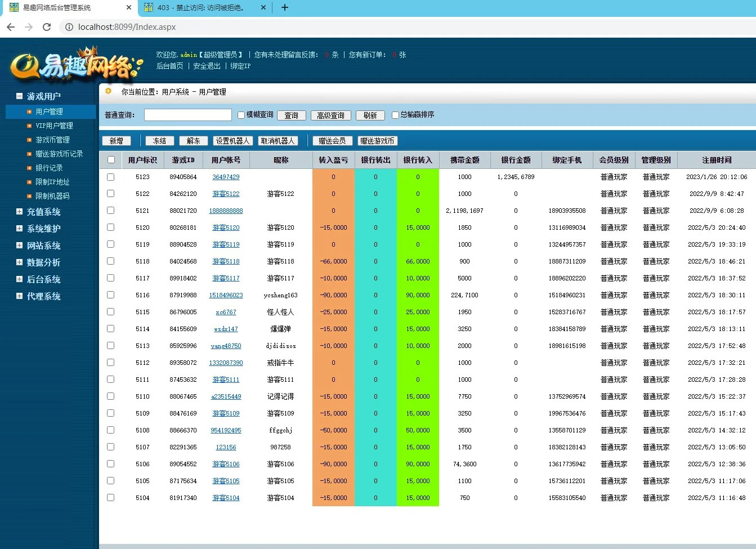Expand the 系统维护 sidebar section
Image resolution: width=756 pixels, height=549 pixels.
point(20,229)
